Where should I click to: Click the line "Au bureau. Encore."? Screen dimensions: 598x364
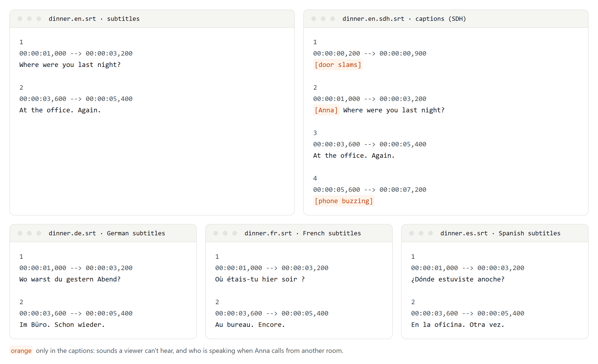(x=250, y=325)
